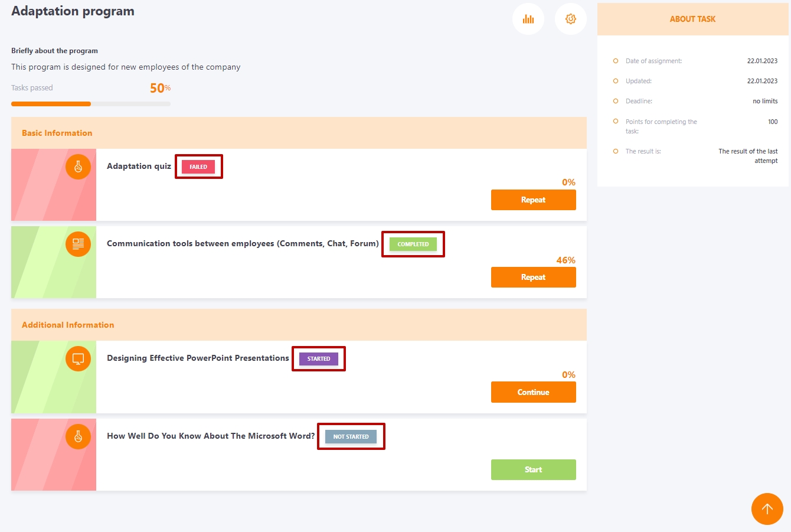Viewport: 791px width, 532px height.
Task: Click the COMPLETED status badge
Action: tap(413, 244)
